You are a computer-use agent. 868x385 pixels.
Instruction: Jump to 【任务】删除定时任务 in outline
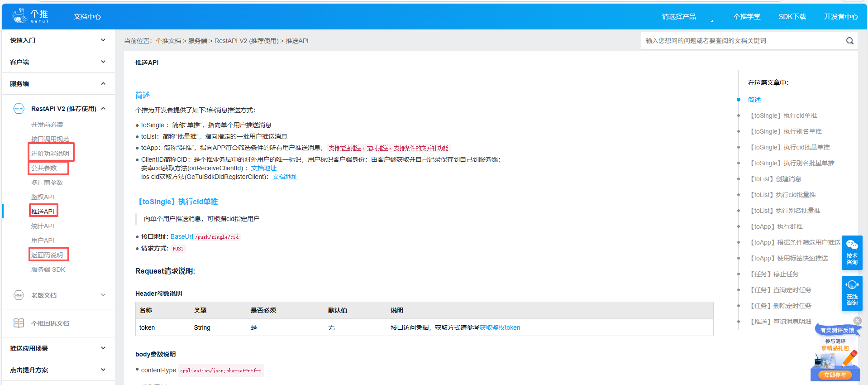(779, 306)
